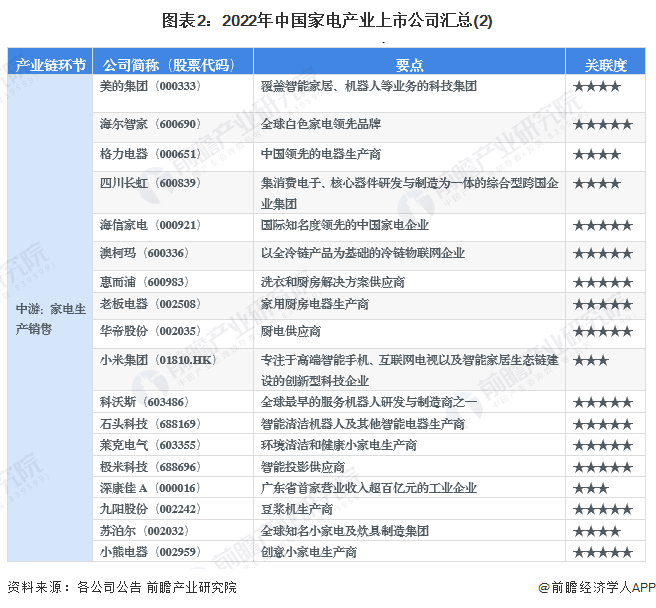Click the 海信家电（000921） company cell

[x=143, y=226]
